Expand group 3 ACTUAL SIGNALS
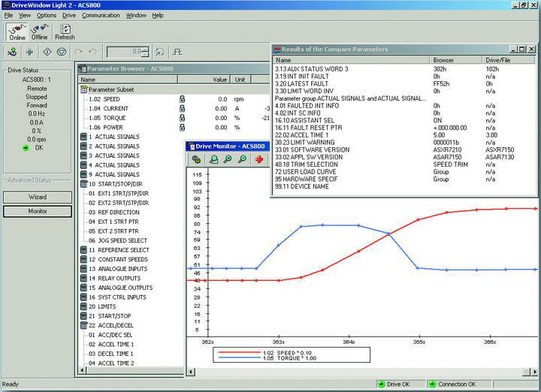The height and width of the screenshot is (392, 541). 83,156
